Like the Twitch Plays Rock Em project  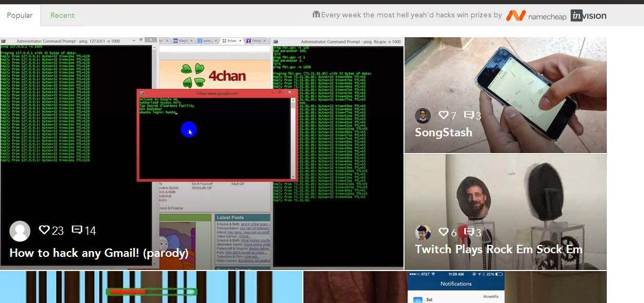[x=443, y=232]
